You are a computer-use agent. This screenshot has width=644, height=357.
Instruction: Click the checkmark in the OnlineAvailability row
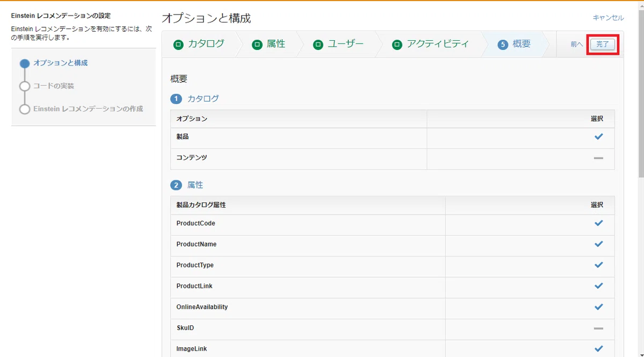pyautogui.click(x=598, y=307)
